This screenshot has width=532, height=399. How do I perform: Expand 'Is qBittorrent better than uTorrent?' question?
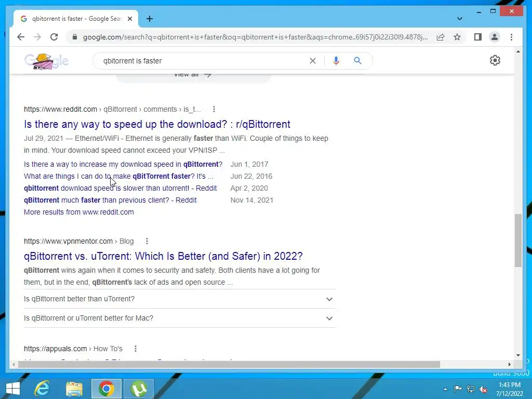179,299
